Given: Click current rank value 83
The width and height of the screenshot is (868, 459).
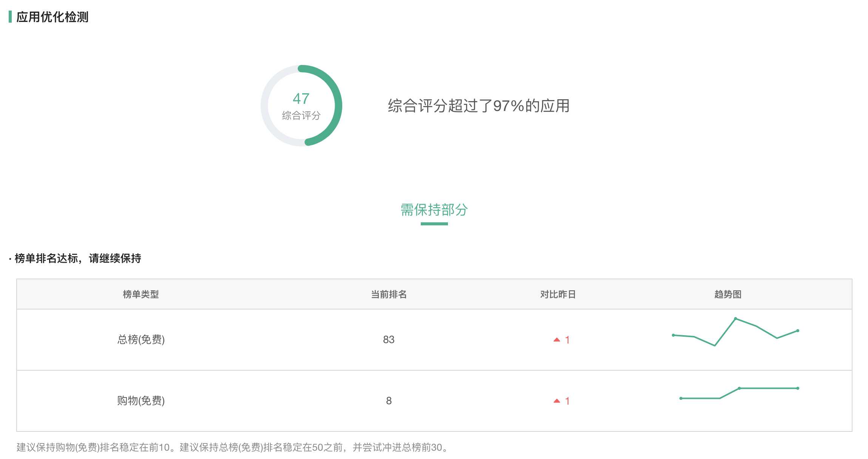Looking at the screenshot, I should pos(389,340).
